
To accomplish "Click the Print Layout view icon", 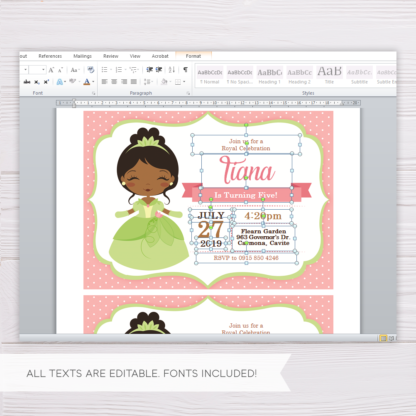I will pos(383,338).
